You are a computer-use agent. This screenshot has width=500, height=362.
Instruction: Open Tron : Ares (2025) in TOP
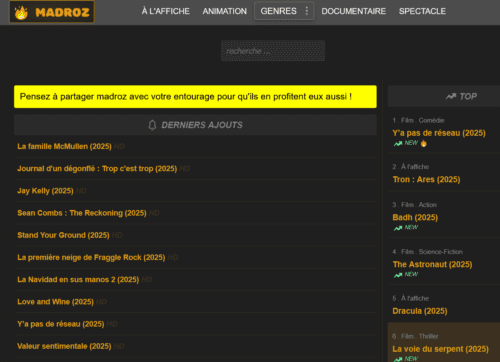[426, 180]
